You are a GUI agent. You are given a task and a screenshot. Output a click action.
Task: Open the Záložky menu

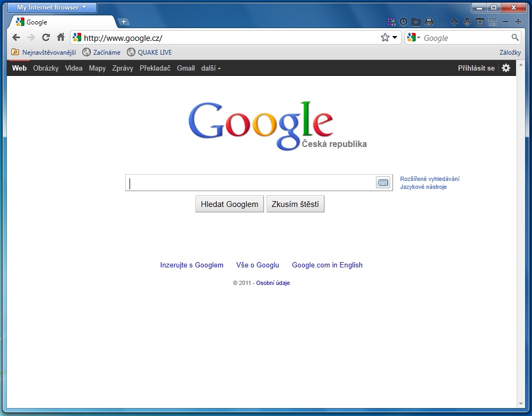pos(510,52)
